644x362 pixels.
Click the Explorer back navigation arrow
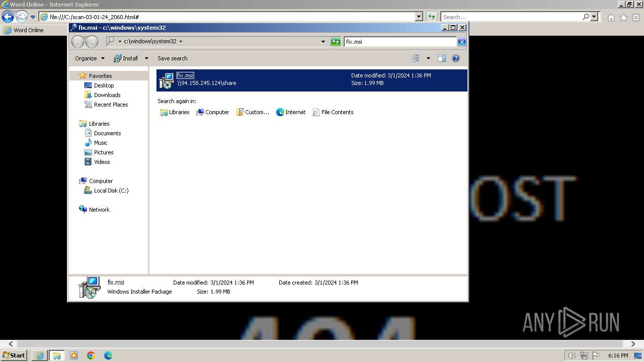coord(77,42)
